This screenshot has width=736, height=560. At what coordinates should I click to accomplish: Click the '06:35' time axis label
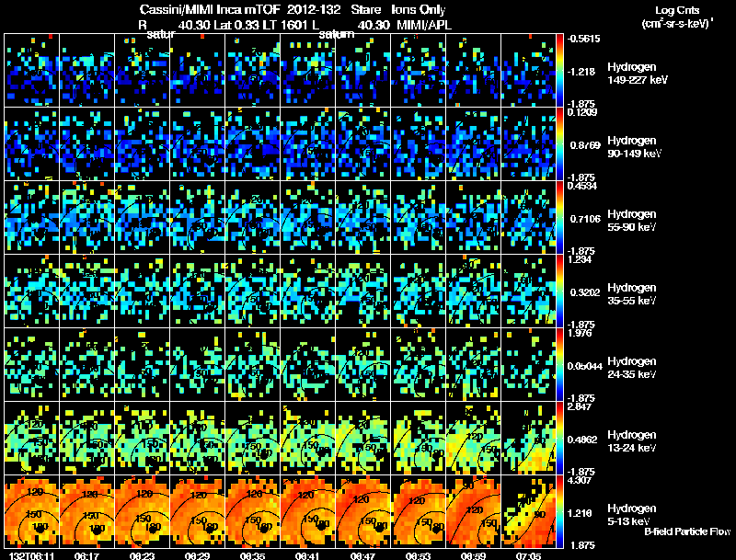click(252, 556)
